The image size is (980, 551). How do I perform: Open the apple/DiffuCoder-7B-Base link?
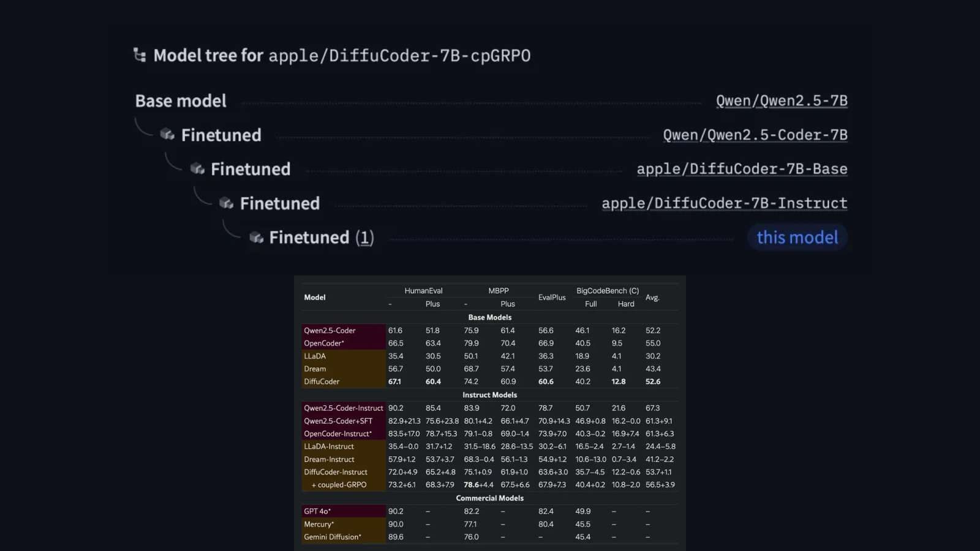tap(742, 169)
